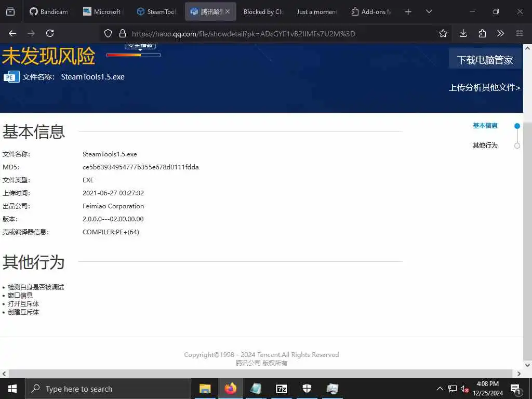Click the 基本信息 navigation dot

click(517, 126)
